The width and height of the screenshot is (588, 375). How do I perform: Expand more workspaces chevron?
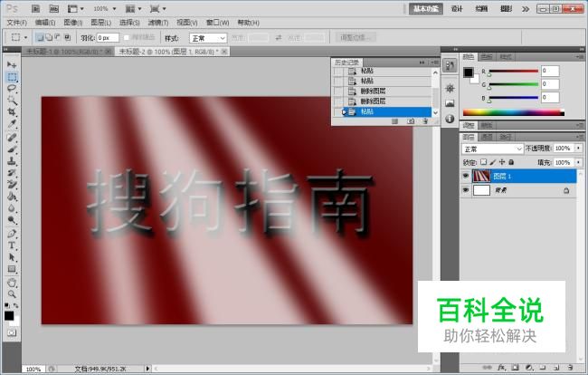526,9
